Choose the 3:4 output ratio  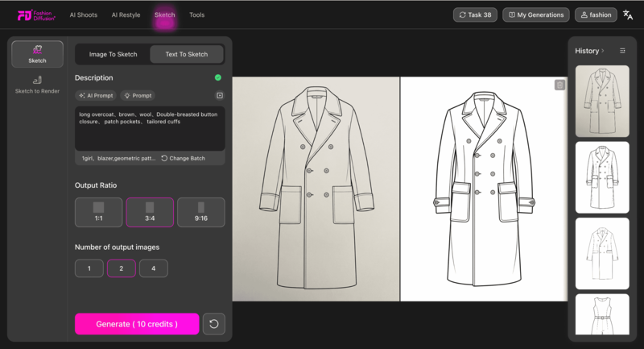[x=150, y=212]
